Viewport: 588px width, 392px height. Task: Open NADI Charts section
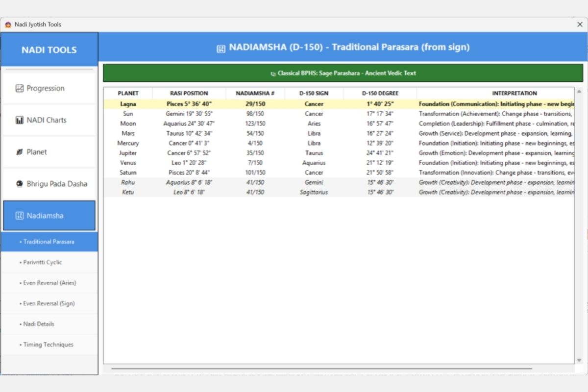click(x=49, y=120)
